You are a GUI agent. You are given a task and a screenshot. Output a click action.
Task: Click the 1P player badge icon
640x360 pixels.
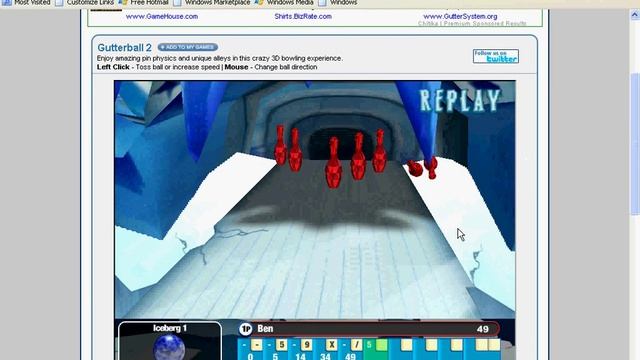(245, 329)
